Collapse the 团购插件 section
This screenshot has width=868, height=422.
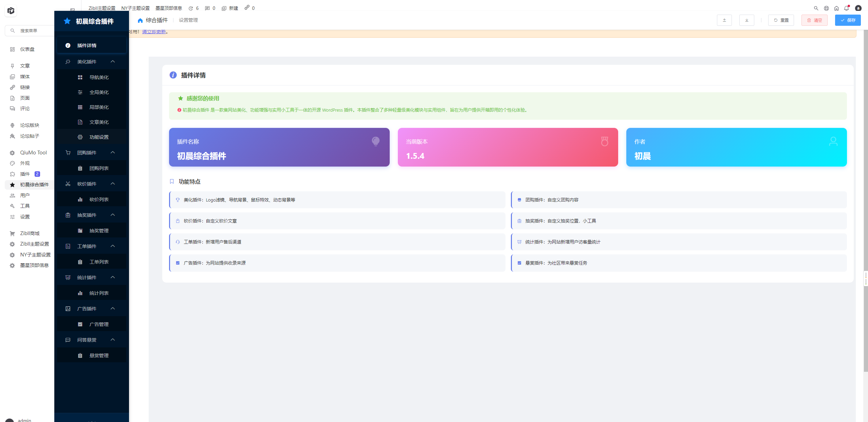click(x=113, y=153)
